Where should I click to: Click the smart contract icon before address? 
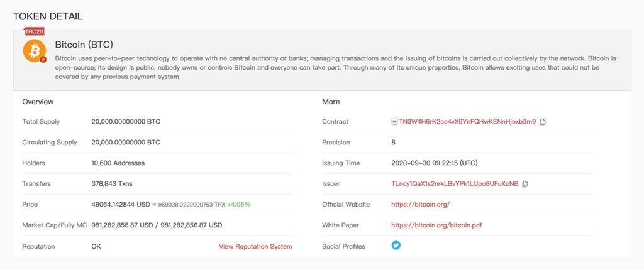394,122
